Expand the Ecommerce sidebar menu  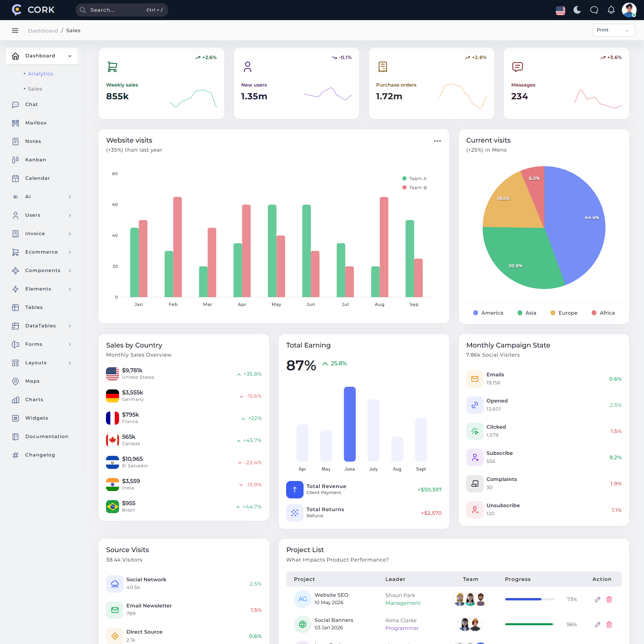[42, 252]
